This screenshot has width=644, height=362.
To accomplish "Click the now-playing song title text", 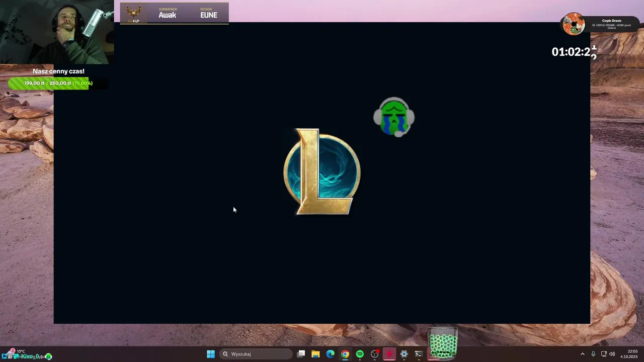I will 612,26.
